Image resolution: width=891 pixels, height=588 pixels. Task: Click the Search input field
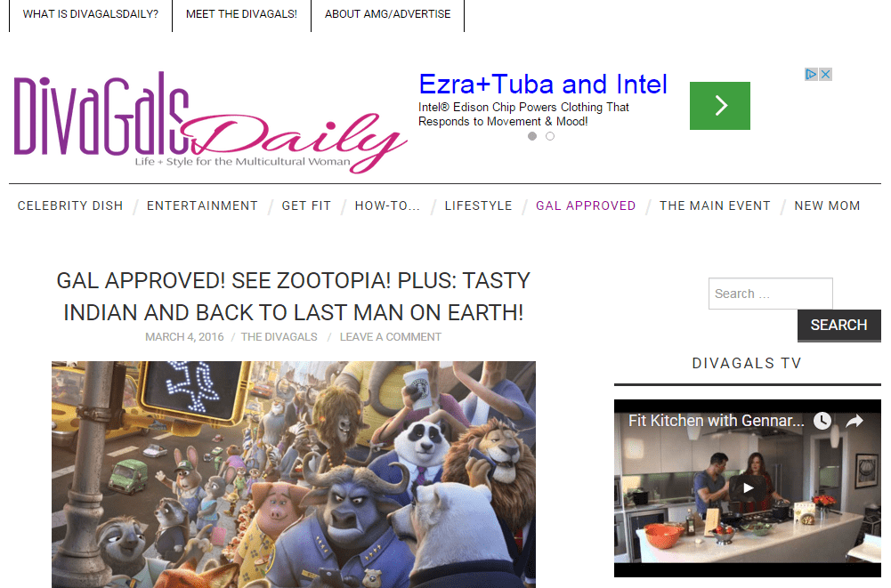(x=771, y=294)
